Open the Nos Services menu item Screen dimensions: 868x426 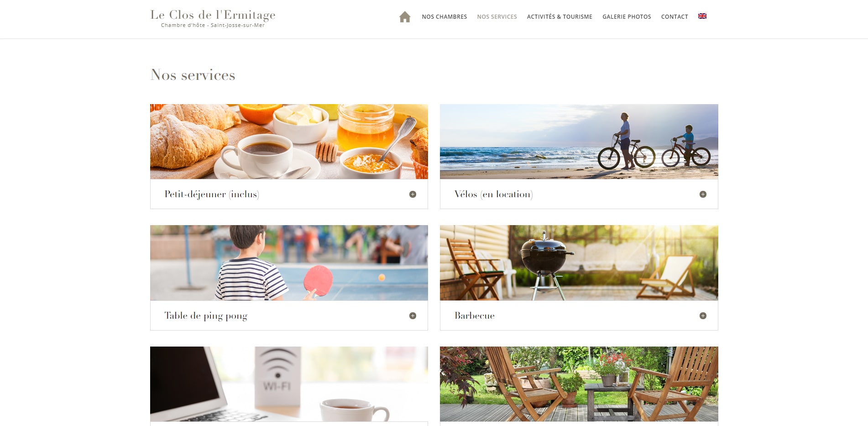coord(497,17)
